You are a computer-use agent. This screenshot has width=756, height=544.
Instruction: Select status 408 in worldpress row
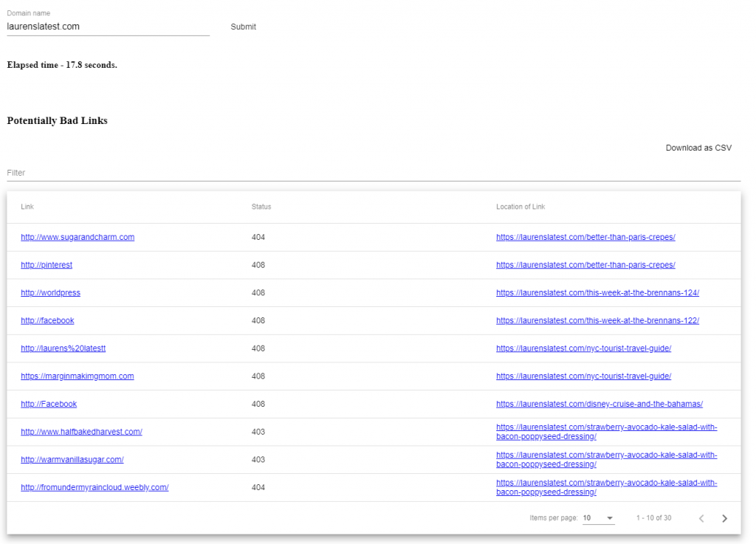pos(258,293)
